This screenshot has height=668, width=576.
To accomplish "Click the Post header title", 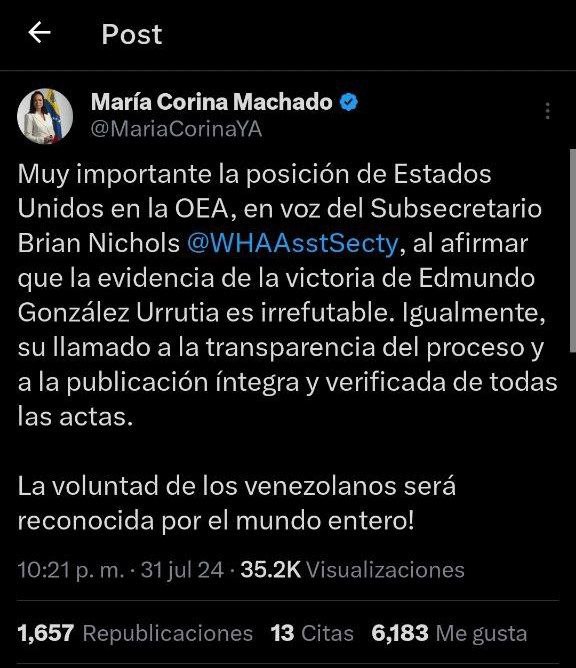I will pyautogui.click(x=132, y=34).
